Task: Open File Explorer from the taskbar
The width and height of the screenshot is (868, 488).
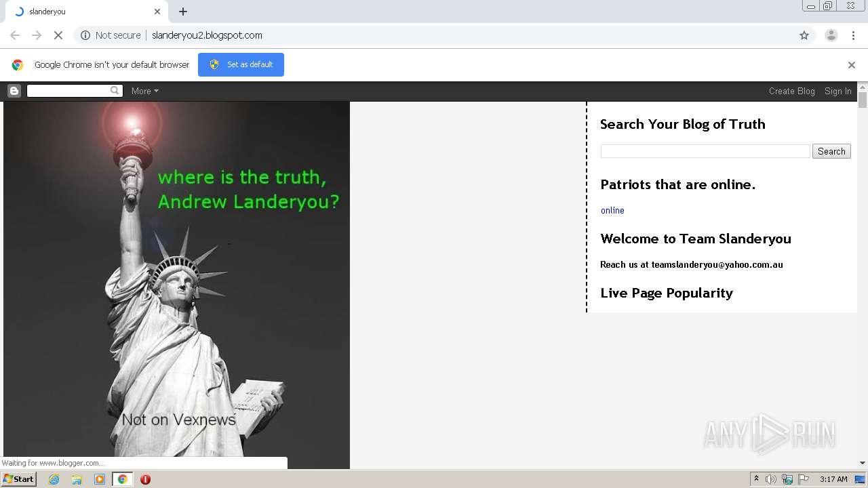Action: tap(77, 479)
